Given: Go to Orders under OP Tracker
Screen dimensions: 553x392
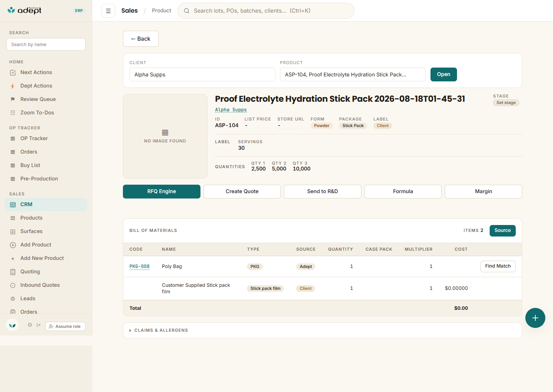Looking at the screenshot, I should tap(46, 152).
